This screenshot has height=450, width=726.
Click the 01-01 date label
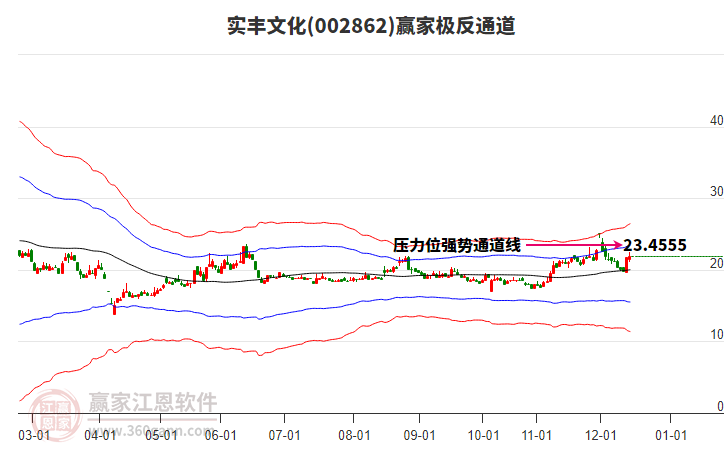click(671, 436)
